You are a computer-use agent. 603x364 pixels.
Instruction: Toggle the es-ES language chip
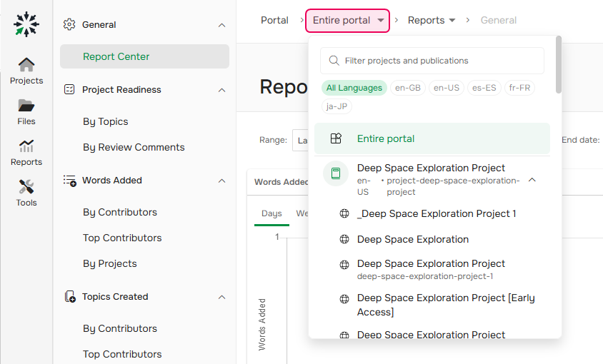[x=484, y=88]
